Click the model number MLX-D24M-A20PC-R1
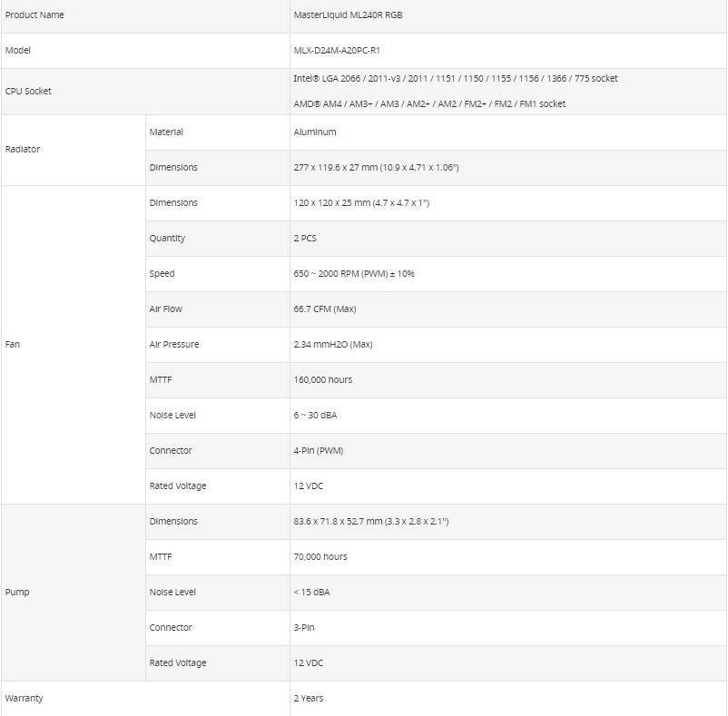This screenshot has width=728, height=716. (x=337, y=51)
